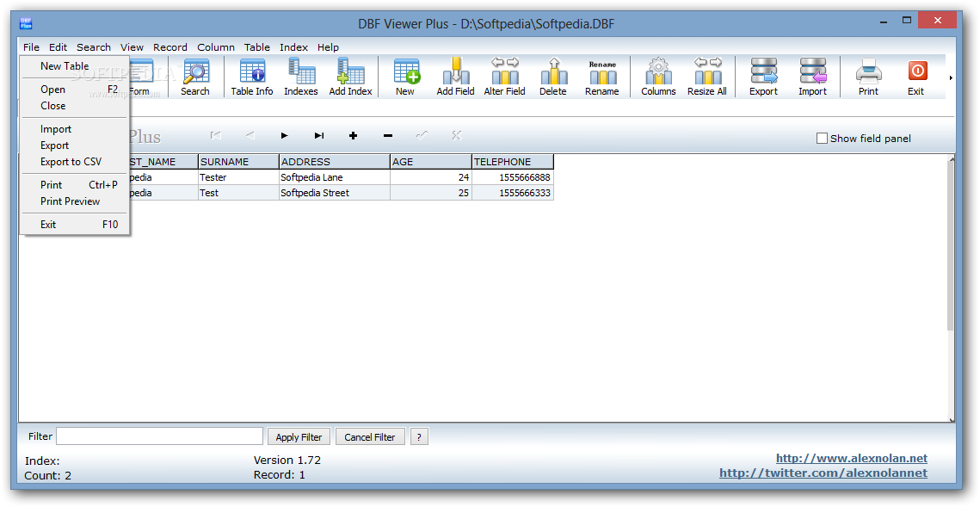
Task: Click the Search toolbar icon
Action: pyautogui.click(x=195, y=77)
